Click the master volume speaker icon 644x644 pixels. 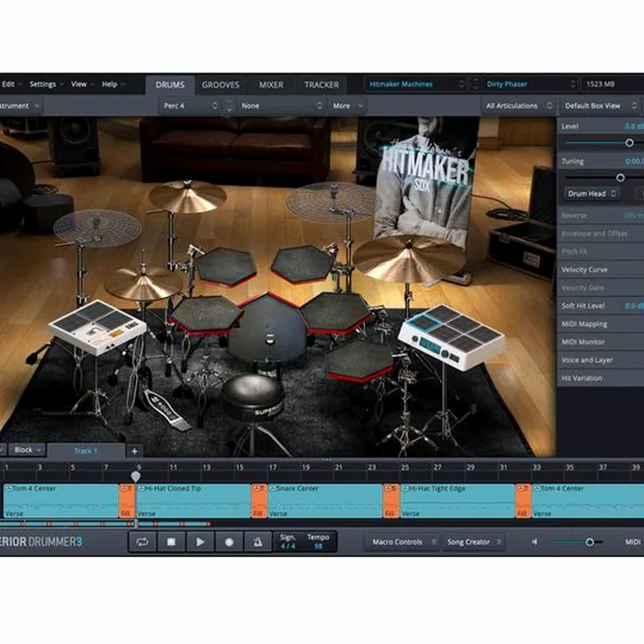[x=535, y=542]
